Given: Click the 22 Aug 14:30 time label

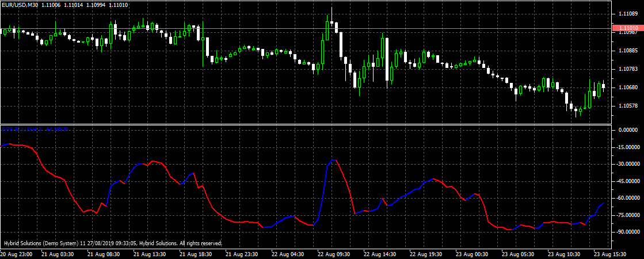Looking at the screenshot, I should [x=379, y=254].
